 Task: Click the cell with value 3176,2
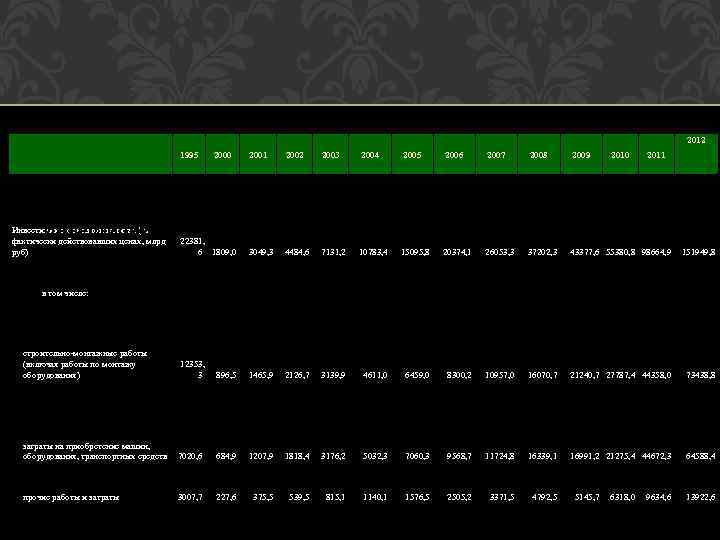pyautogui.click(x=333, y=456)
